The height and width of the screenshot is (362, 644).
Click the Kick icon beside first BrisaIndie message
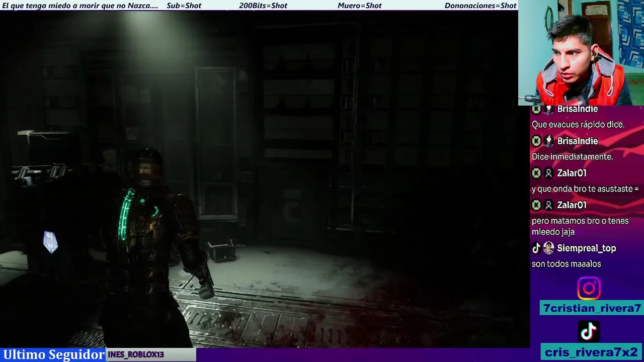tap(536, 109)
